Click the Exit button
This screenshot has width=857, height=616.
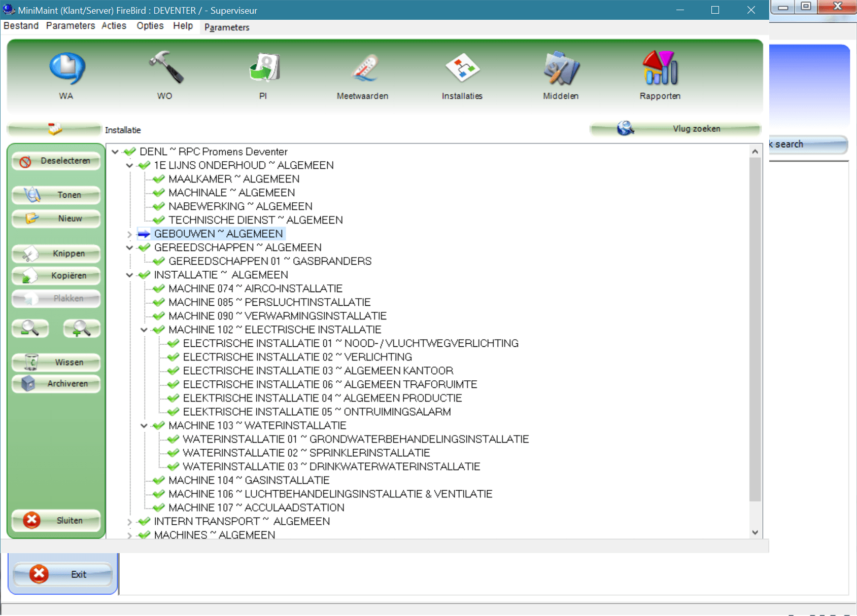click(x=62, y=574)
